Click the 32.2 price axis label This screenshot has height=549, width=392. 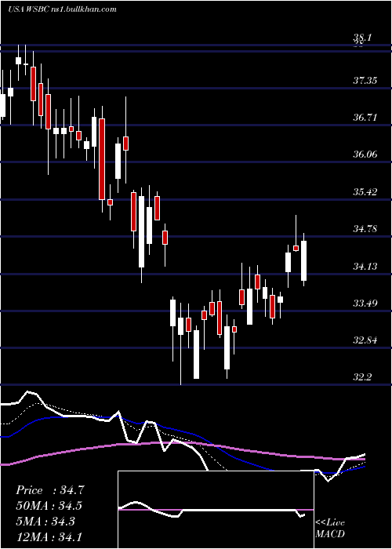[362, 377]
